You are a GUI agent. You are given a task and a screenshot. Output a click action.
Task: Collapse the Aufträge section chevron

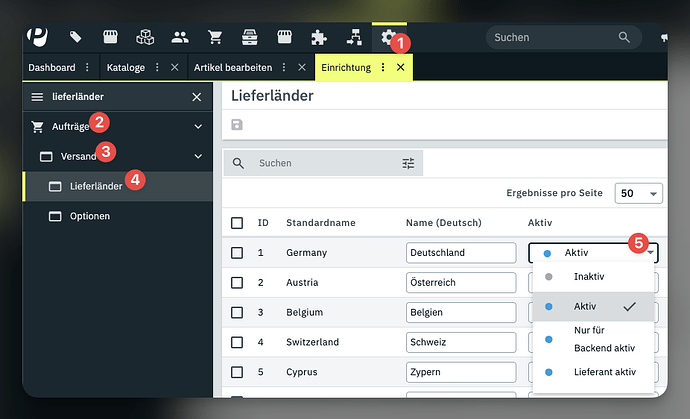pos(198,127)
